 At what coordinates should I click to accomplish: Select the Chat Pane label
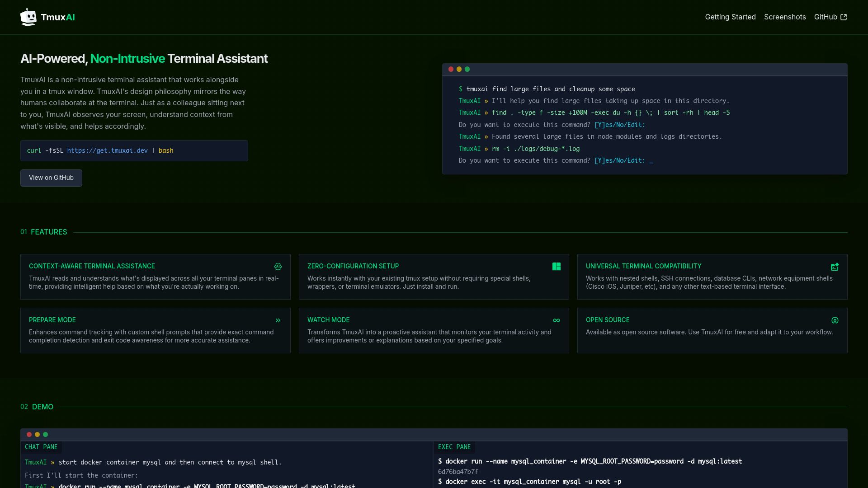41,447
